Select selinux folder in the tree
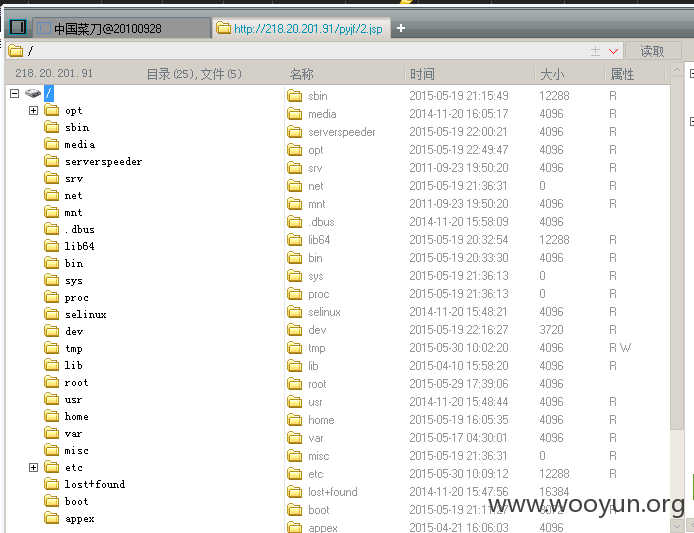This screenshot has height=533, width=694. tap(85, 314)
